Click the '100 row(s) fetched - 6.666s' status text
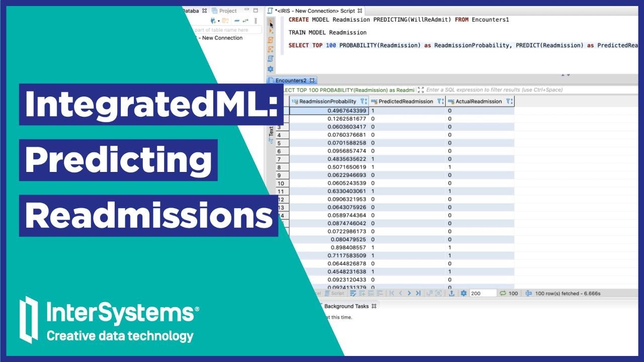The width and height of the screenshot is (644, 362). pos(568,293)
